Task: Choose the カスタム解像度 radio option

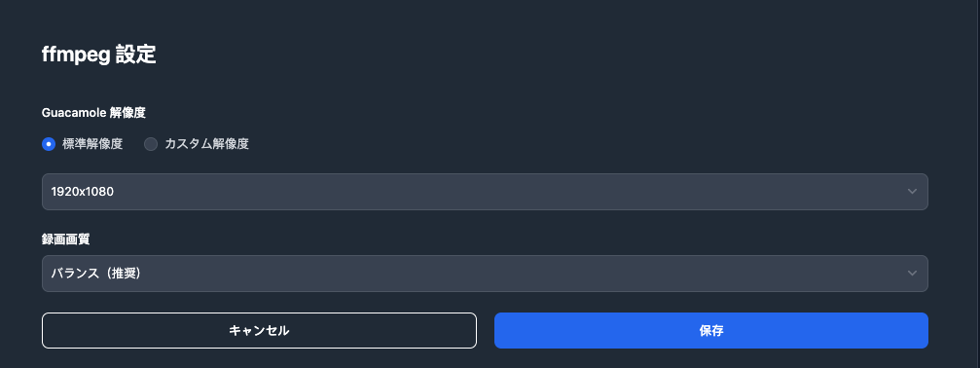Action: (x=151, y=144)
